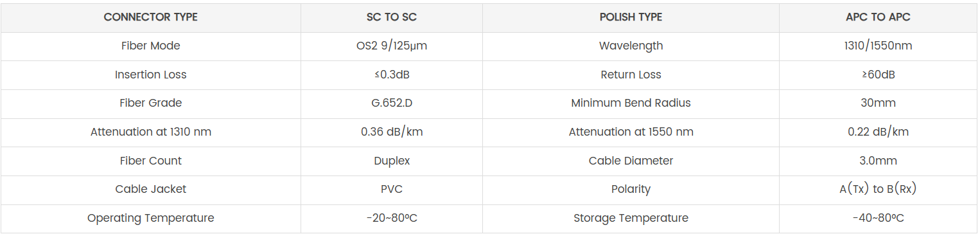Select the Minimum Bend Radius label
The width and height of the screenshot is (980, 234).
click(x=631, y=103)
